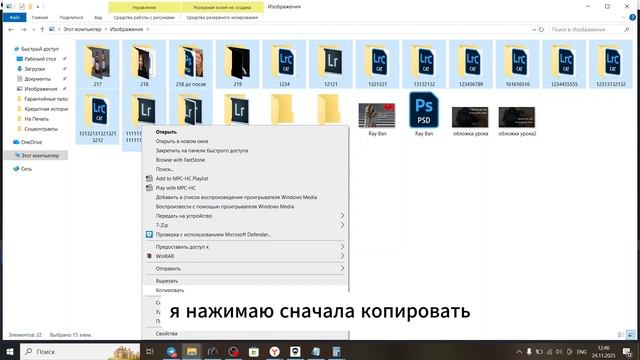This screenshot has height=360, width=640.
Task: Open 'Быстрый доступ' in the sidebar
Action: tap(40, 49)
